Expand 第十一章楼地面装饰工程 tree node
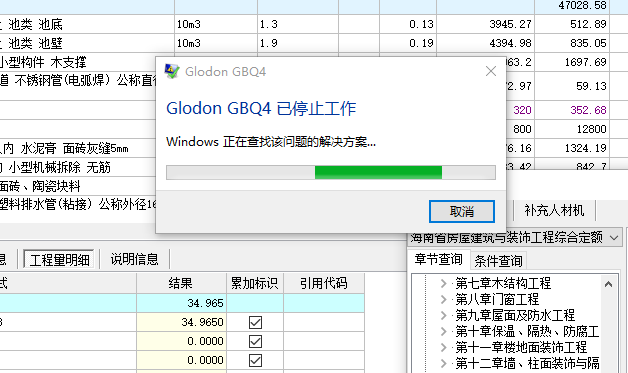 pyautogui.click(x=443, y=348)
